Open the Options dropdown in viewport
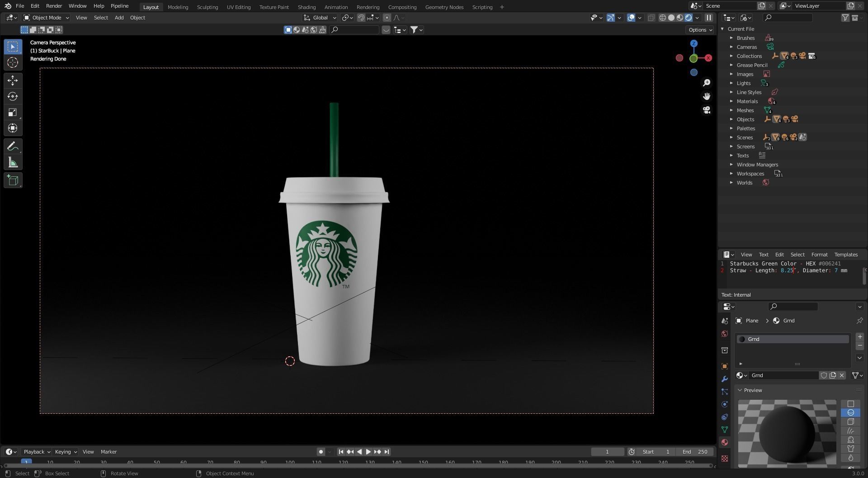Screen dimensions: 868x478 pyautogui.click(x=700, y=30)
